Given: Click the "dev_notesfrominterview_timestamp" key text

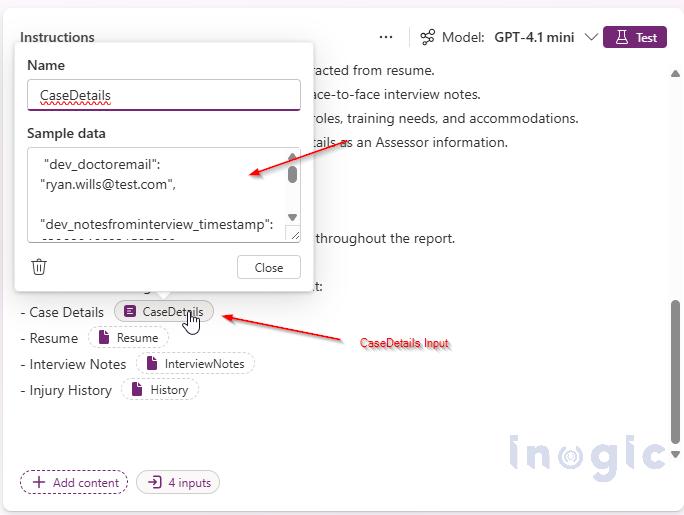Looking at the screenshot, I should pyautogui.click(x=157, y=225).
